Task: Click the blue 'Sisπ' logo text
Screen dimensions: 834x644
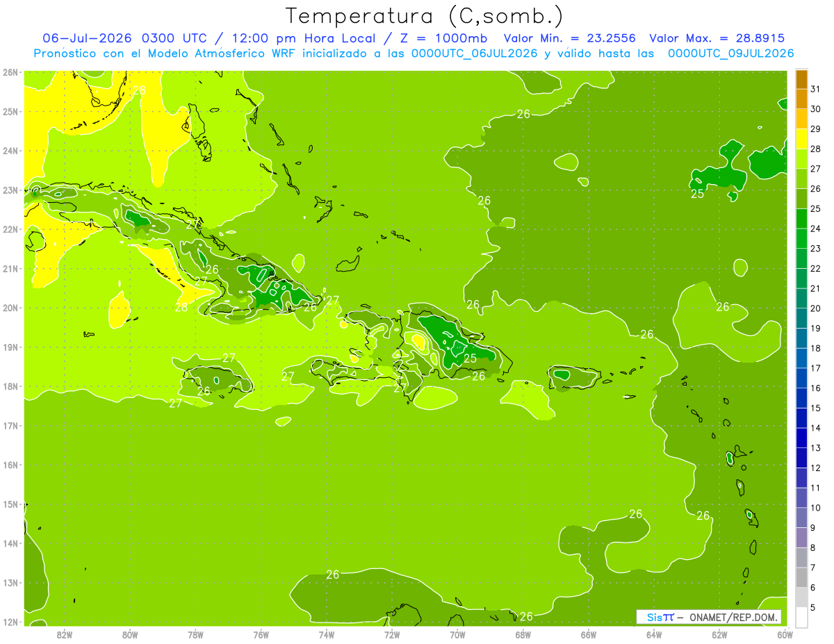Action: coord(660,617)
